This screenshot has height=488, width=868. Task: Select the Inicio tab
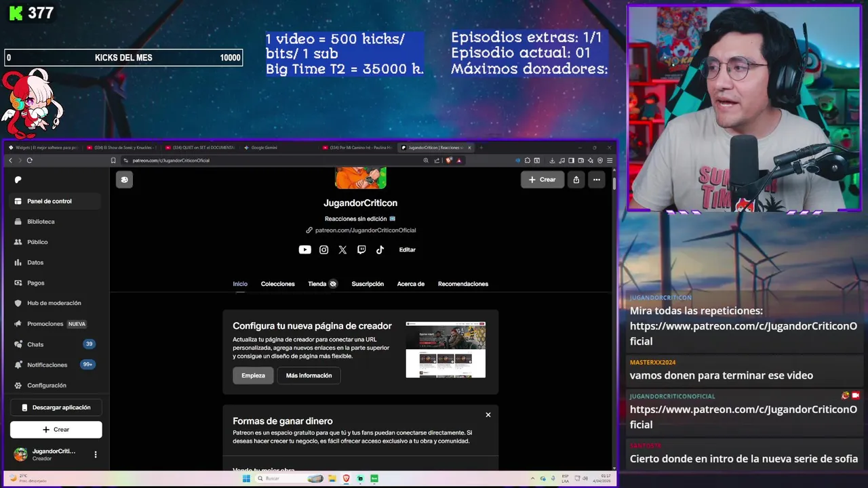(x=240, y=284)
